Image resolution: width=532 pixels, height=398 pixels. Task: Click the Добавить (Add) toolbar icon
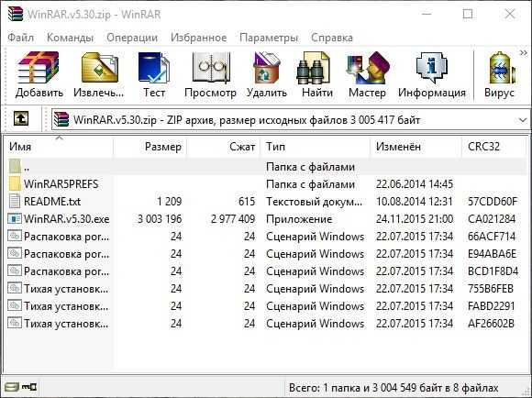39,67
